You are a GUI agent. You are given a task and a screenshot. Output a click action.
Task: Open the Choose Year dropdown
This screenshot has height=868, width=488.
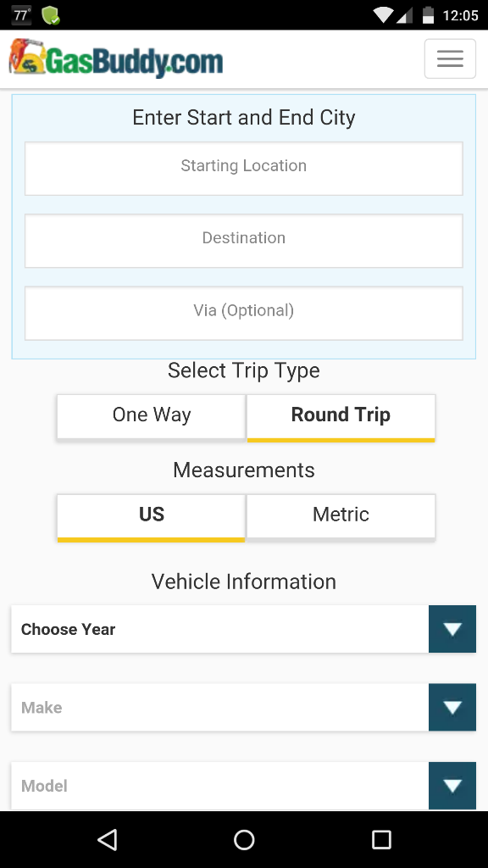(243, 629)
